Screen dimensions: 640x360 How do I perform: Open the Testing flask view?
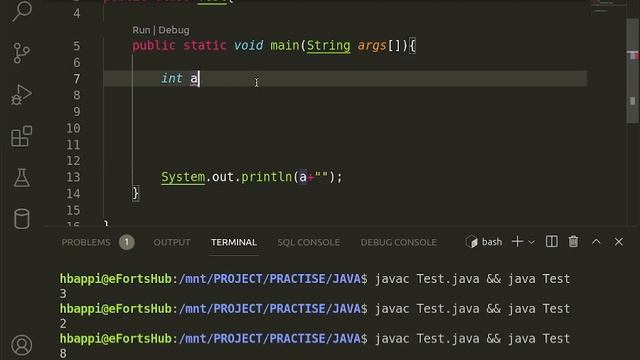pos(22,178)
